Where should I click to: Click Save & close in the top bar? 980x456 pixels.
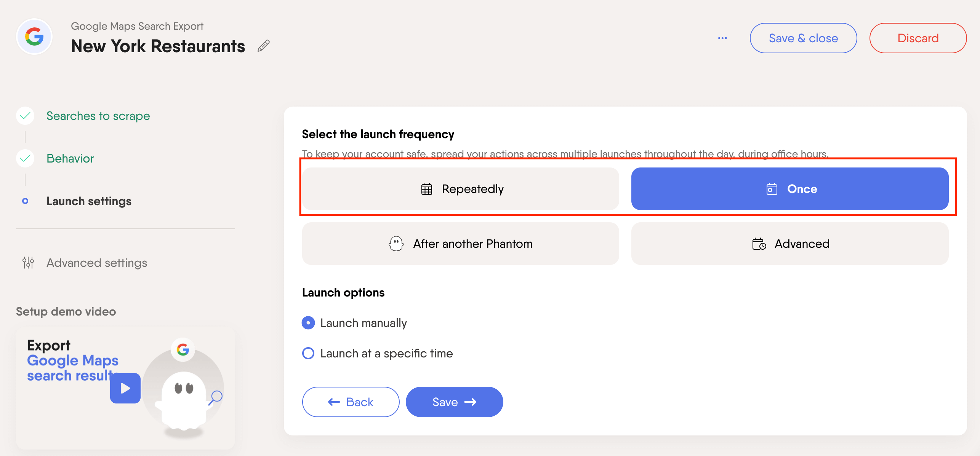[803, 38]
